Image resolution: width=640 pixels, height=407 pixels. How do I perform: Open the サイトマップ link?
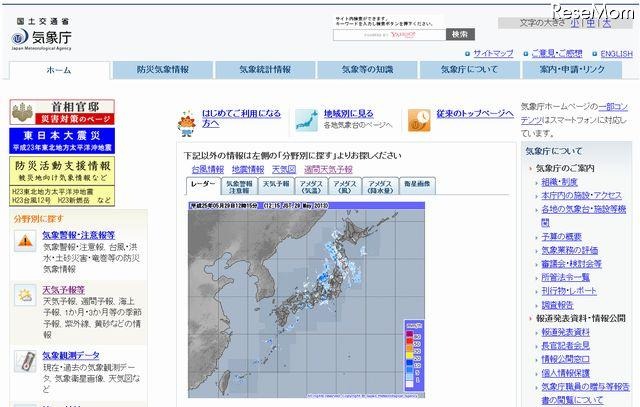click(x=493, y=53)
